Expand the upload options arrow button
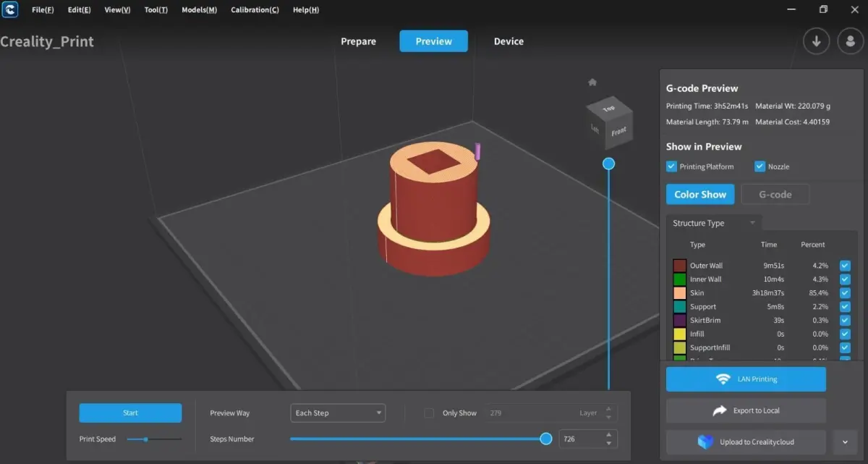Image resolution: width=868 pixels, height=464 pixels. [x=845, y=442]
